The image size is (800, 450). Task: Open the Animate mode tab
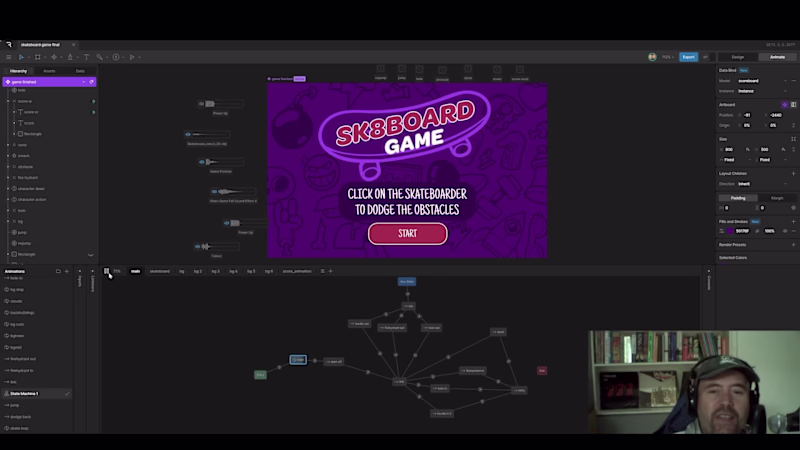(x=777, y=57)
